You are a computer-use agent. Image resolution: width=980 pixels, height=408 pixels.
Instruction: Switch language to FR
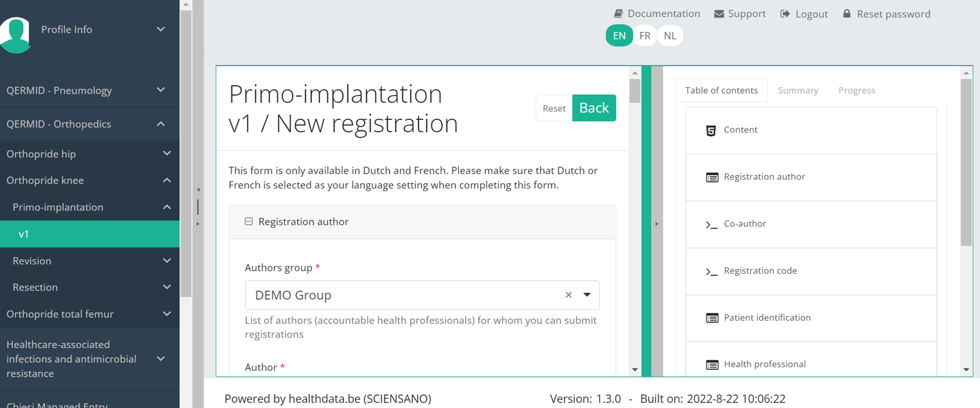coord(645,36)
